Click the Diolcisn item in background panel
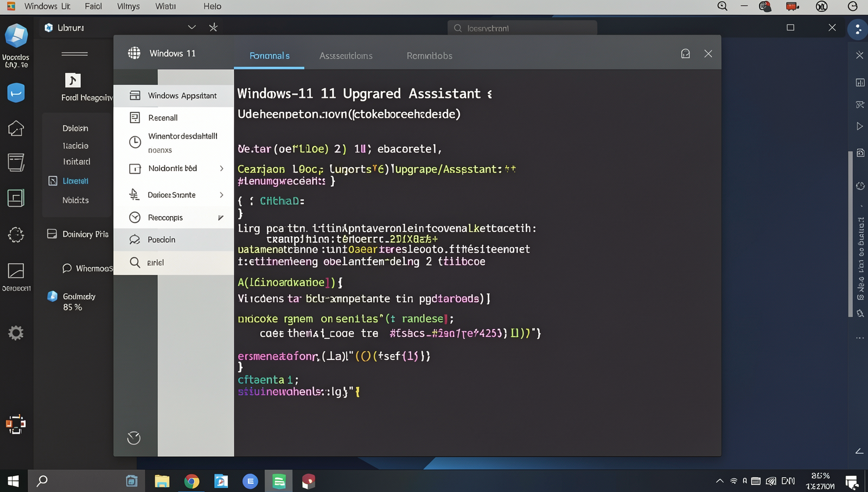Viewport: 868px width, 492px height. (x=75, y=128)
